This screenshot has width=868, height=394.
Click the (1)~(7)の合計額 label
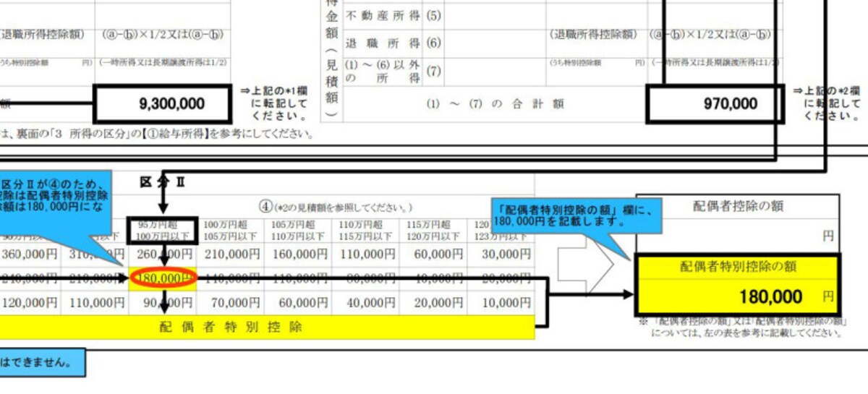[495, 104]
